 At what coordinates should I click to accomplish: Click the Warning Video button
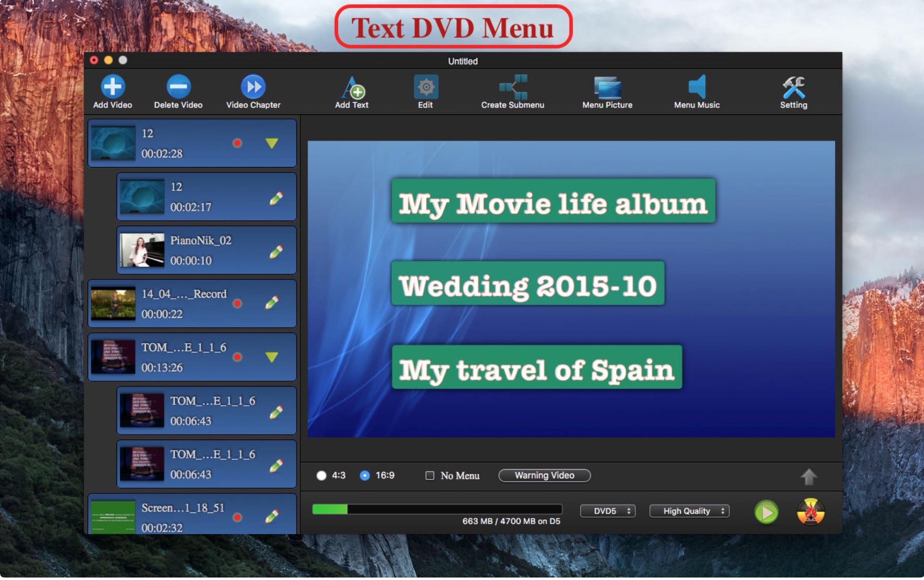click(544, 476)
